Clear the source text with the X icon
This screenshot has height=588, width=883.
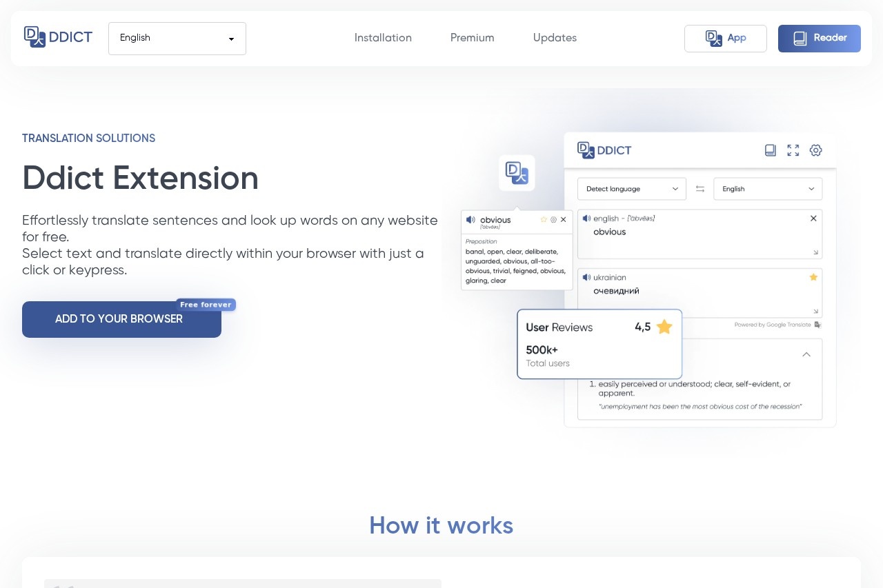[813, 219]
